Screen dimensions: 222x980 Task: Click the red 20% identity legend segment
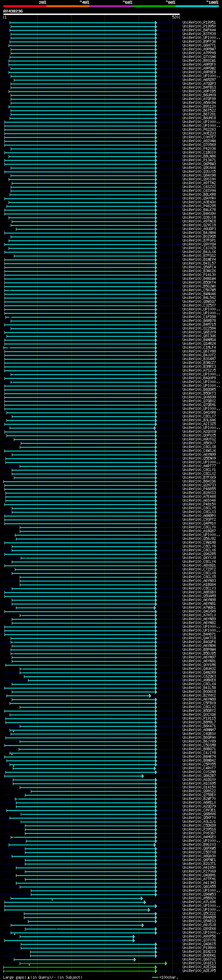pyautogui.click(x=25, y=7)
